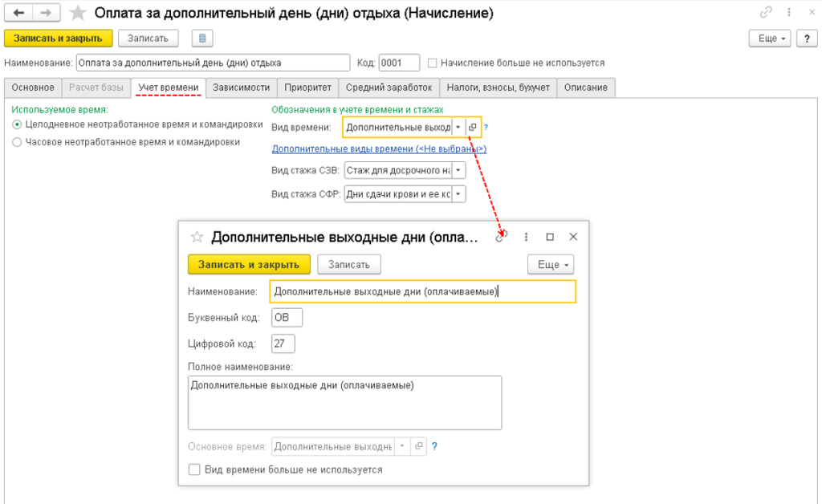Expand the Вид стажа СФР dropdown

[458, 193]
